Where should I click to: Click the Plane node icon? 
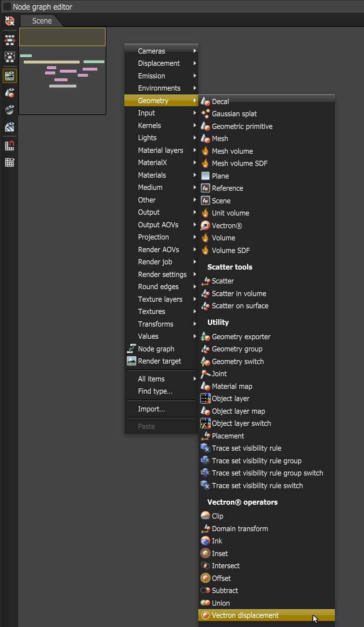[205, 176]
